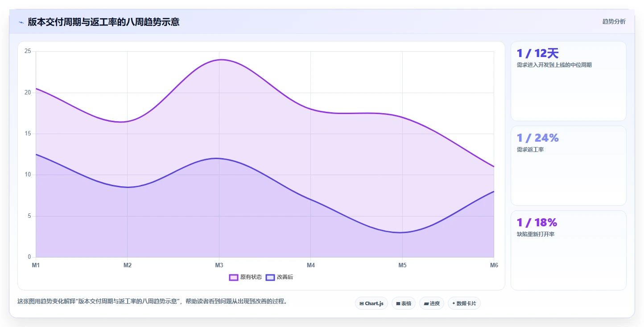Click the 原有状态 line peak at M3
The width and height of the screenshot is (644, 327).
219,60
